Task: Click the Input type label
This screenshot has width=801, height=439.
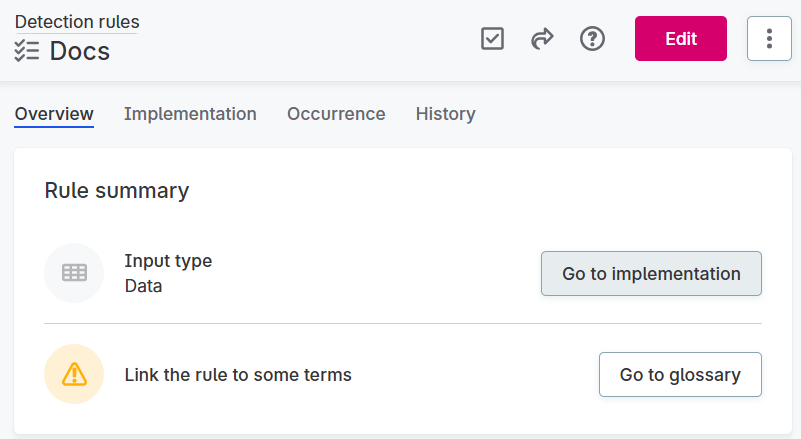Action: click(x=168, y=261)
